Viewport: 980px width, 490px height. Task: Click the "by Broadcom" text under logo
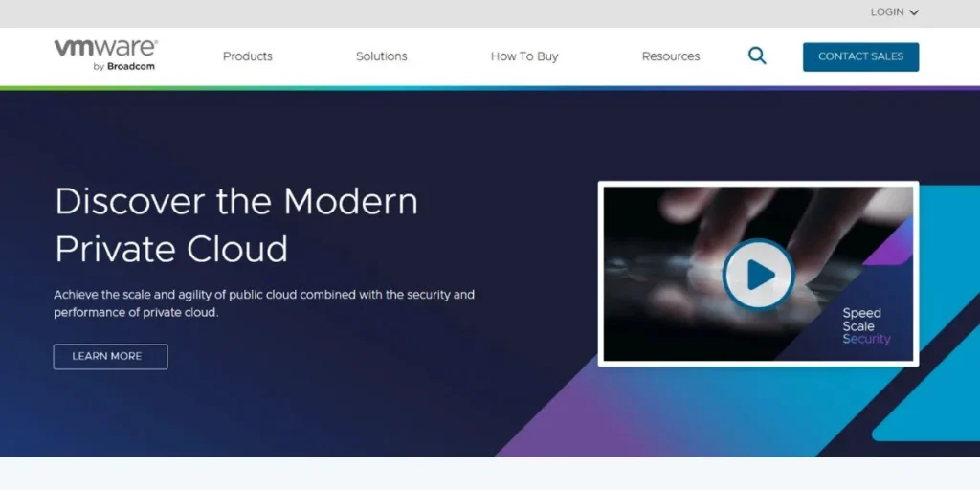tap(124, 67)
